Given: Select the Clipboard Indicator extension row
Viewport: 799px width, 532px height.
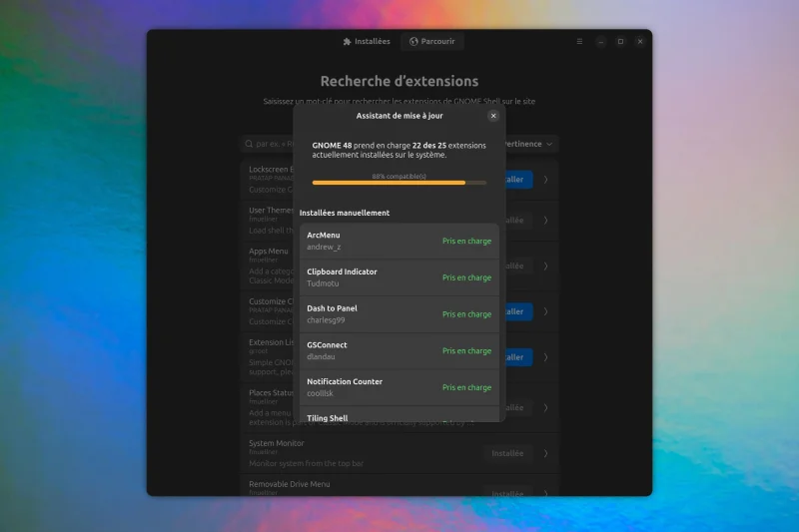Looking at the screenshot, I should pos(399,277).
